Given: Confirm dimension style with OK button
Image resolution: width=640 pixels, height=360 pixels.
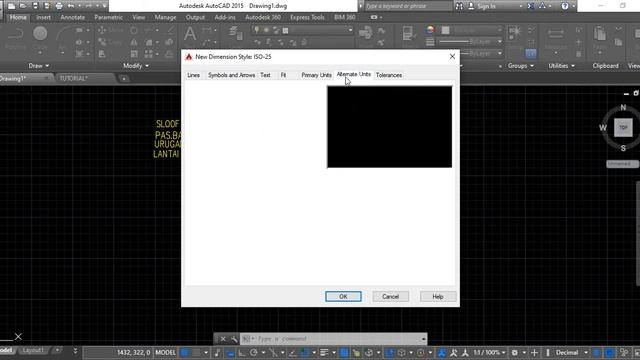Looking at the screenshot, I should (x=343, y=296).
